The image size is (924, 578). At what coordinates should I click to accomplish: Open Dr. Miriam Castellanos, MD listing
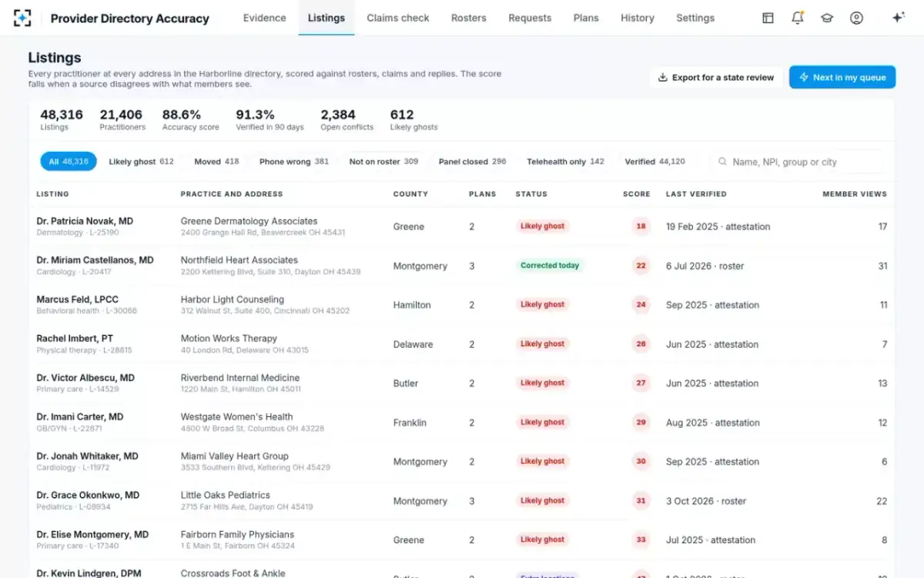click(95, 260)
